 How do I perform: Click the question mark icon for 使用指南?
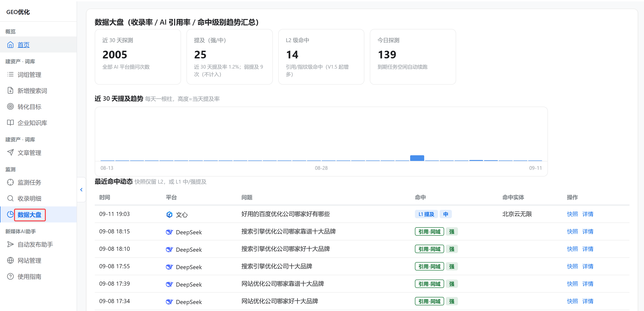click(x=10, y=276)
